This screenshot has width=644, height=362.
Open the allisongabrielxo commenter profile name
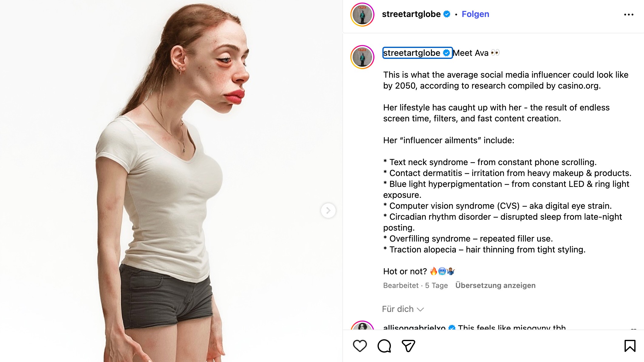414,328
